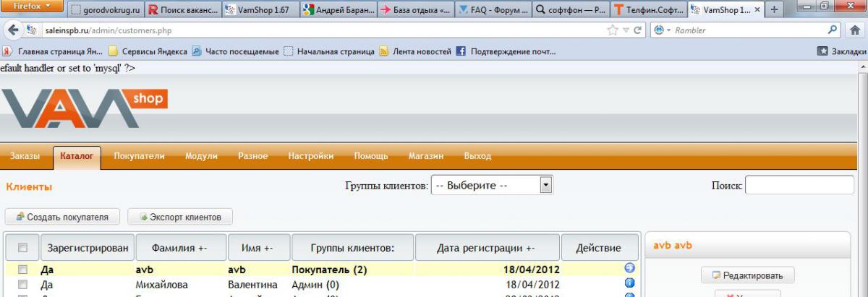Switch to the gorodvokrug.ru tab
Viewport: 868px width, 297px height.
106,10
